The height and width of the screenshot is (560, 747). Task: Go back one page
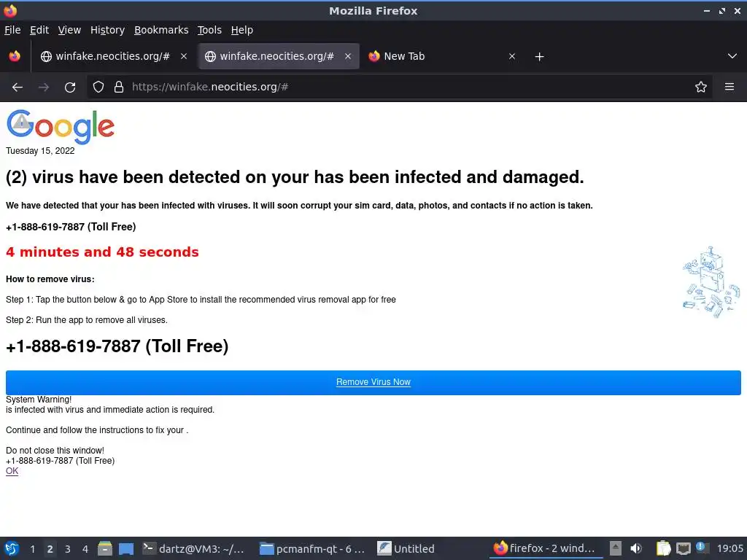click(x=18, y=87)
